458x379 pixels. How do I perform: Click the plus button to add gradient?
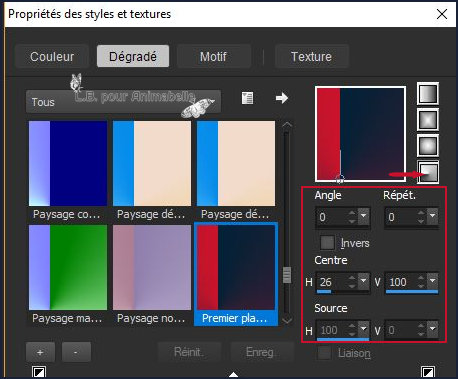pyautogui.click(x=40, y=352)
